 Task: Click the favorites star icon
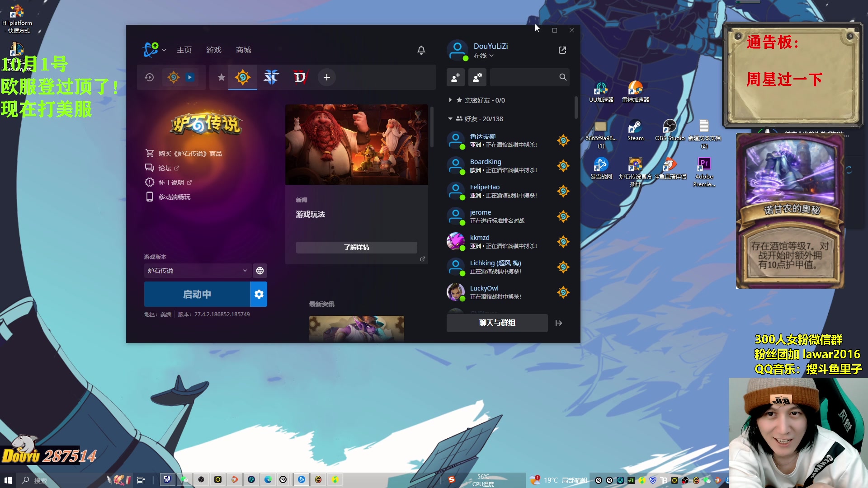coord(221,77)
